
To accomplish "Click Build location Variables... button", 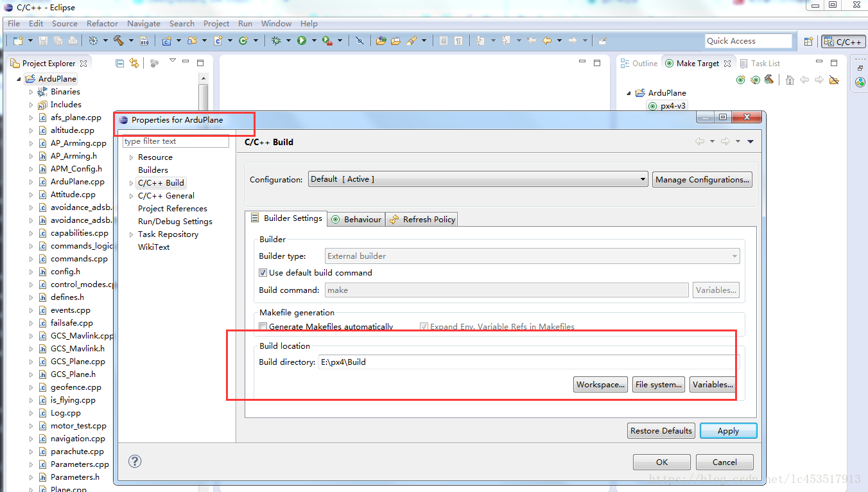I will 713,385.
